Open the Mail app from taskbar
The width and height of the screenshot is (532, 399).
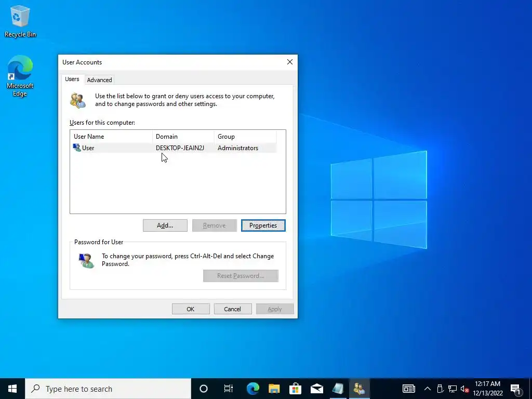(x=316, y=389)
